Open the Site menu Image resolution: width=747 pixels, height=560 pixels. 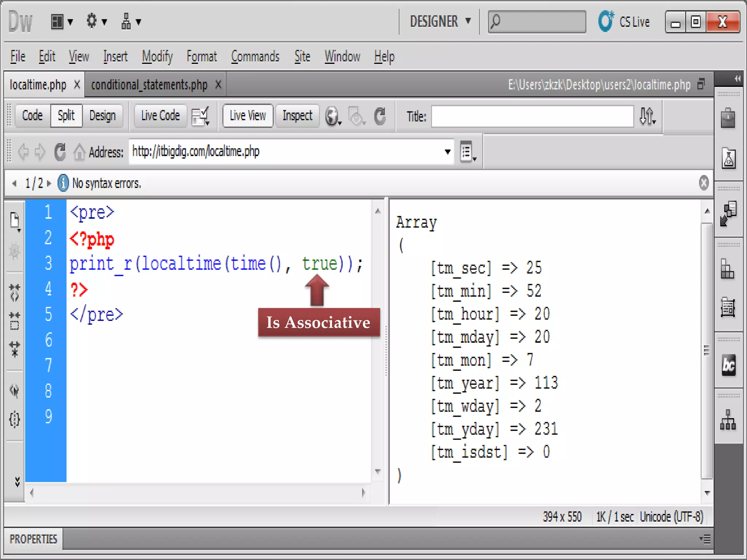tap(302, 57)
